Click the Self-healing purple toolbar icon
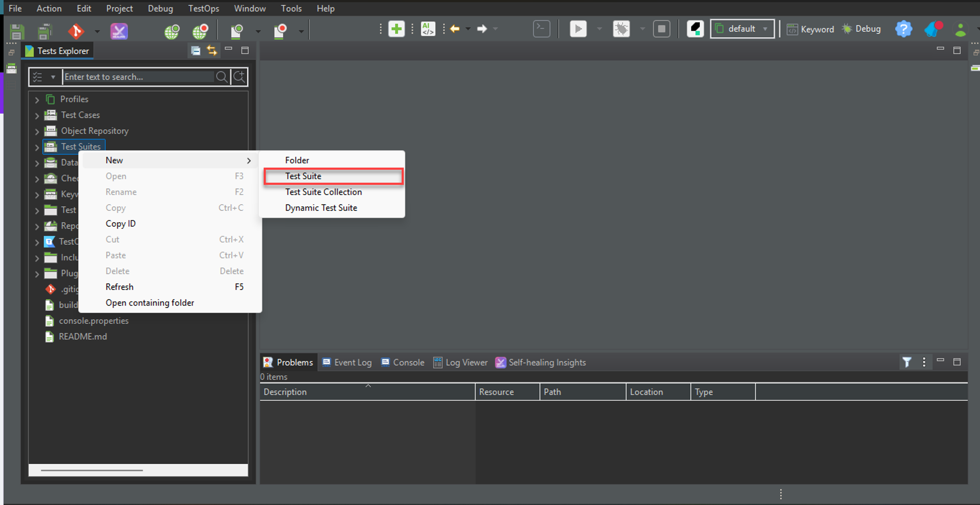The height and width of the screenshot is (505, 980). click(x=119, y=31)
